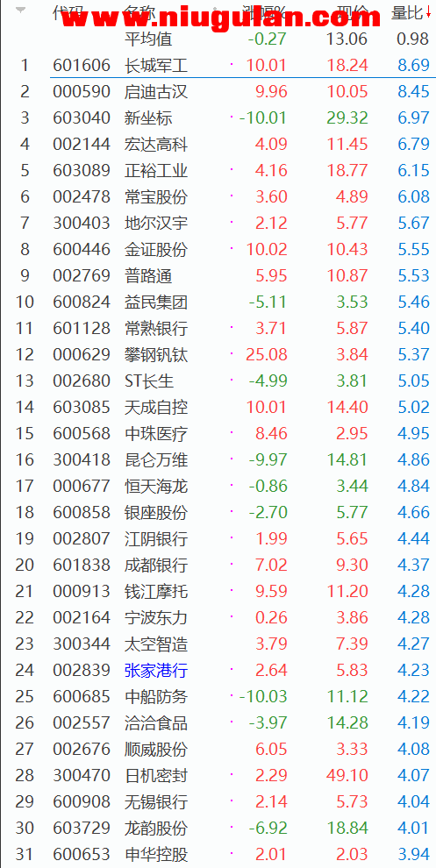Click price 14.81 of 昆仑万维
Image resolution: width=436 pixels, height=868 pixels.
point(347,460)
